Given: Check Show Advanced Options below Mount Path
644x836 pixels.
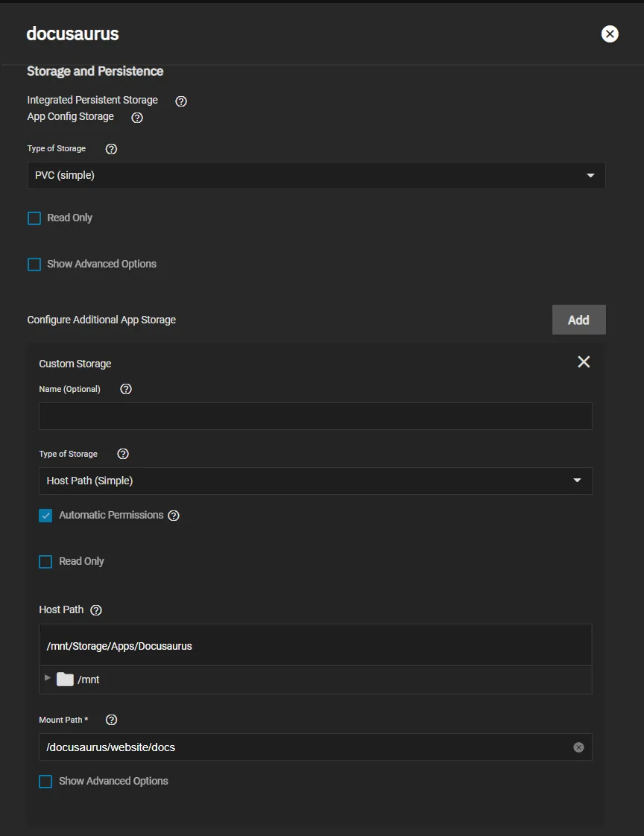Looking at the screenshot, I should tap(45, 782).
